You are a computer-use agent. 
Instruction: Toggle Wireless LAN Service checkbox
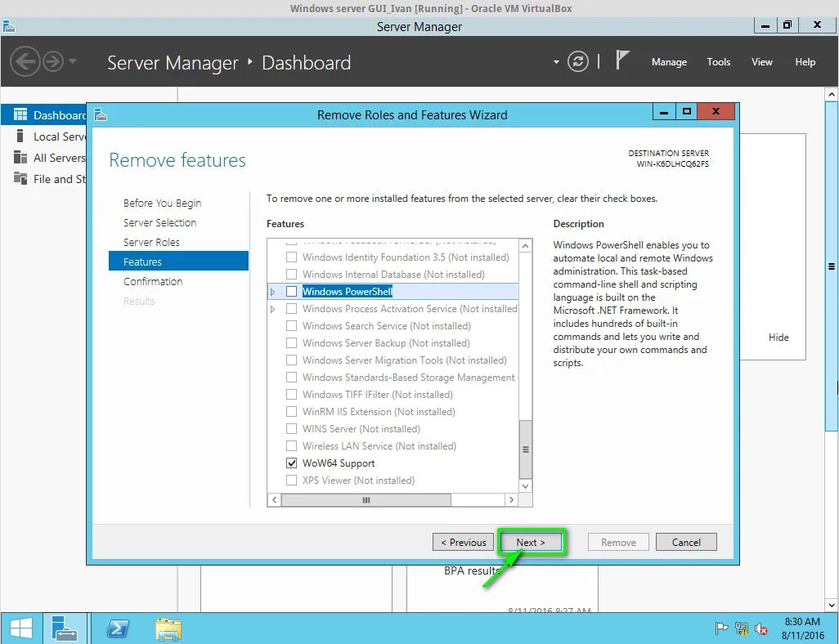coord(292,445)
